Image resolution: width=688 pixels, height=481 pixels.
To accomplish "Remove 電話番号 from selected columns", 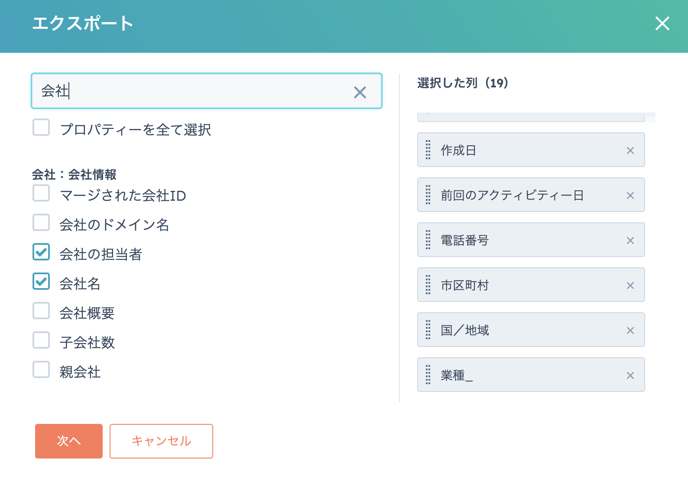I will [630, 240].
